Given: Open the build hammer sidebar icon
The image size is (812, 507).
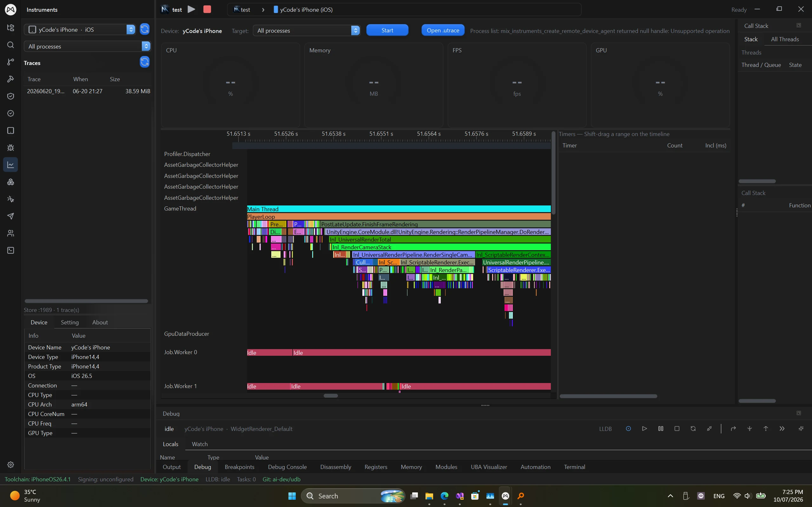Looking at the screenshot, I should point(10,79).
